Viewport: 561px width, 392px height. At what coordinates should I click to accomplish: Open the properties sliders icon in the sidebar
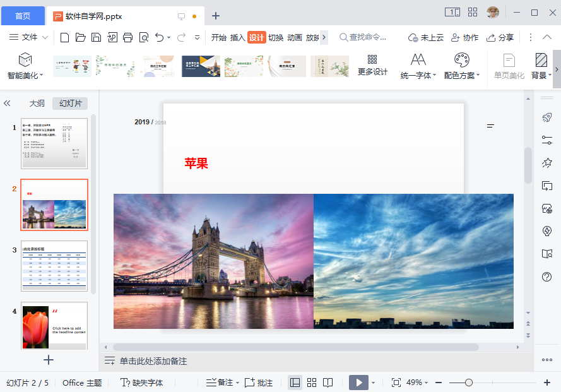pyautogui.click(x=546, y=140)
